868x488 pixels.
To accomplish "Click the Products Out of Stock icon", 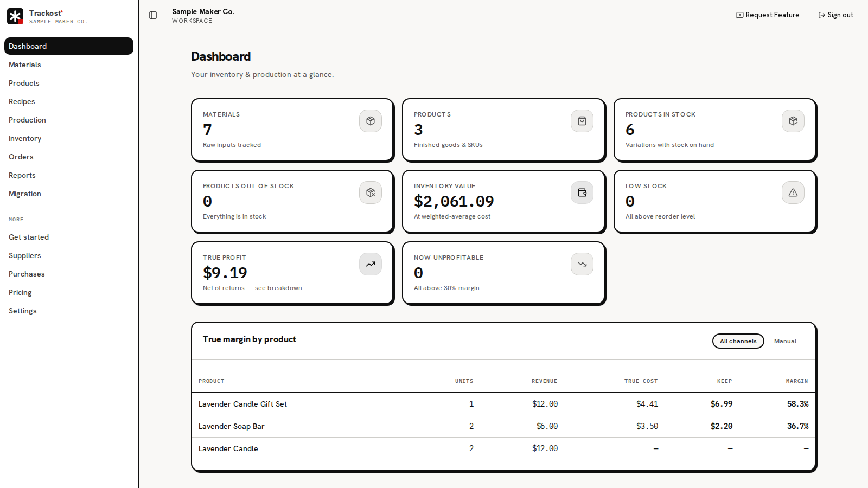I will click(x=371, y=192).
